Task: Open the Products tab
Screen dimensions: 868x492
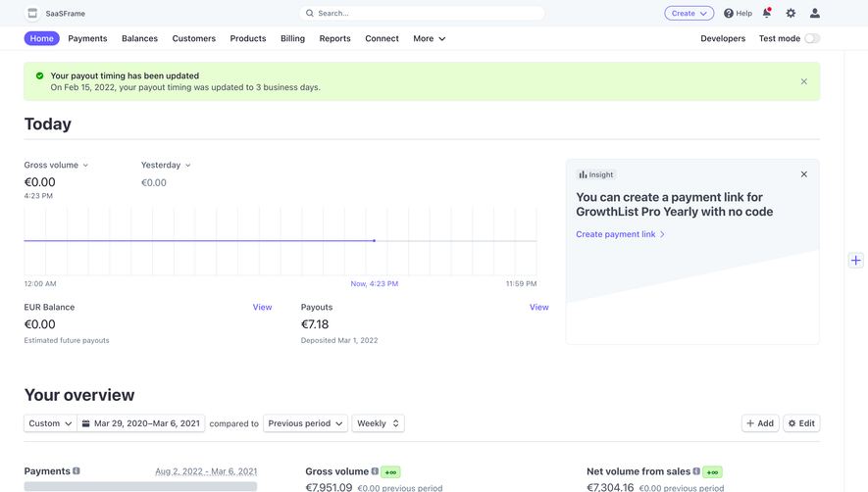Action: point(248,39)
